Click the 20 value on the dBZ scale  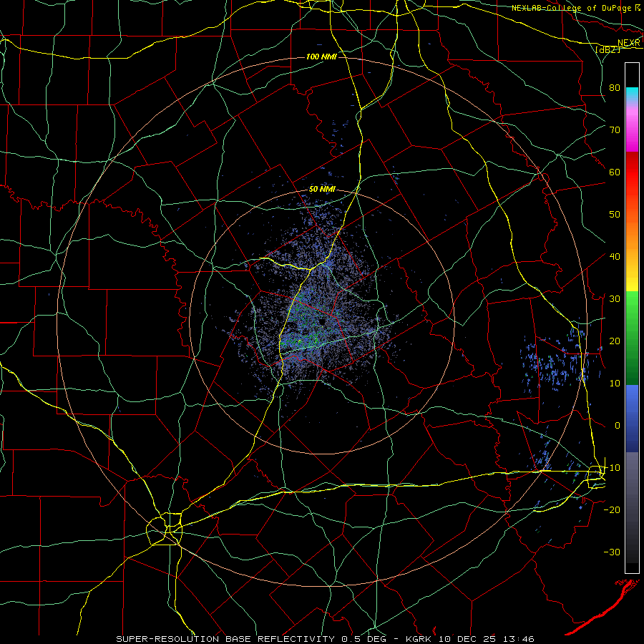[615, 341]
